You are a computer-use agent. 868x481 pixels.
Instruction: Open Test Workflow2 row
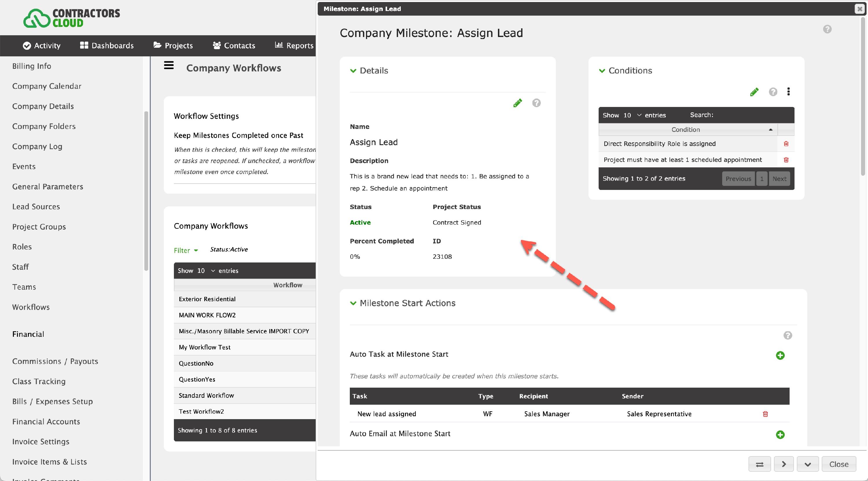point(245,412)
